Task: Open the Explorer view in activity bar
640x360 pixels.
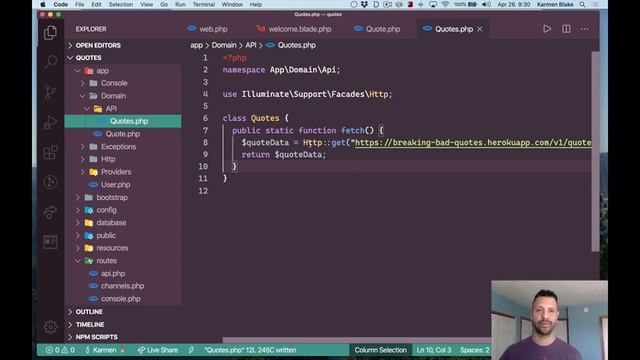Action: (50, 33)
